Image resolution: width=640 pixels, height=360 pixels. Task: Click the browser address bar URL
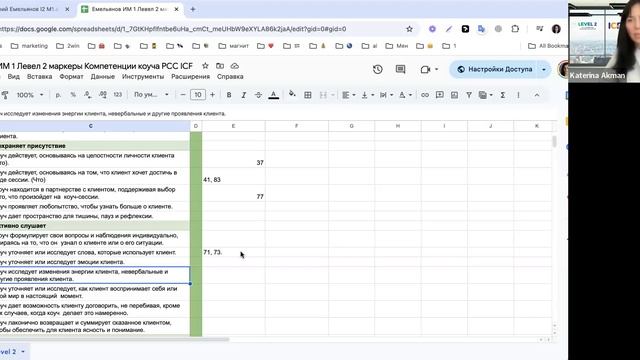(x=173, y=29)
